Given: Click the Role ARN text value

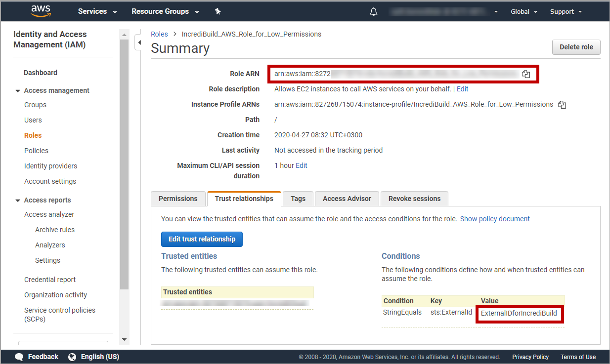Looking at the screenshot, I should point(397,74).
